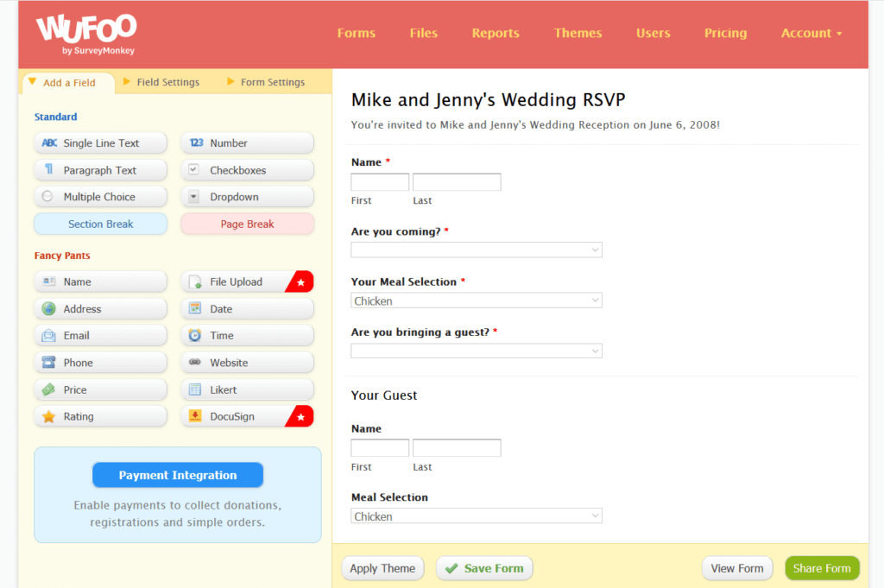The width and height of the screenshot is (884, 588).
Task: Open the Themes menu
Action: tap(577, 33)
